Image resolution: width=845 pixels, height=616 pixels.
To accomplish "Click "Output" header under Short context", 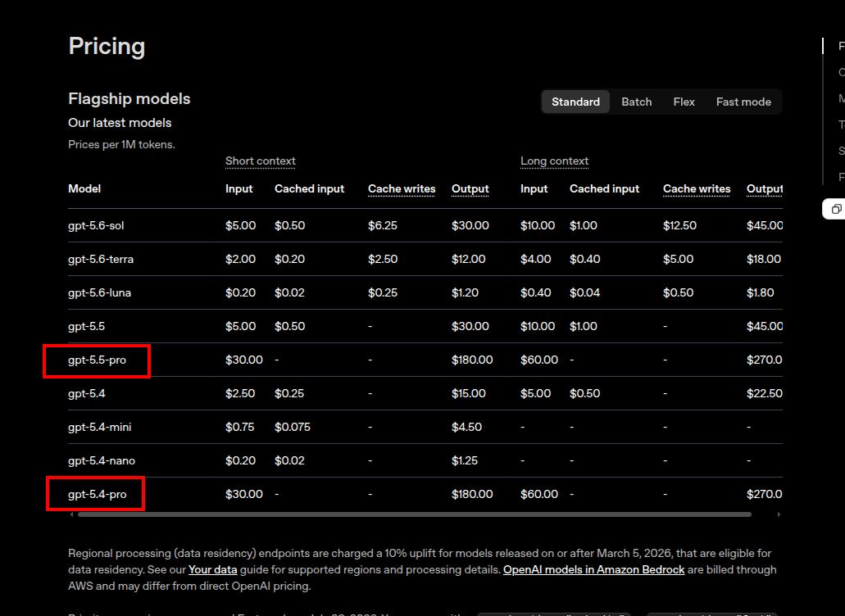I will [470, 189].
